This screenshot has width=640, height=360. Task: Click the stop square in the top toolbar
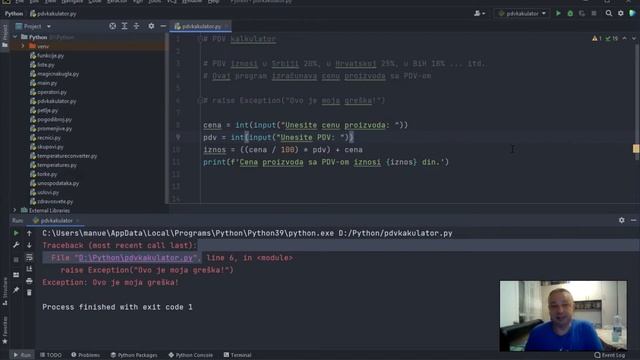tap(594, 13)
